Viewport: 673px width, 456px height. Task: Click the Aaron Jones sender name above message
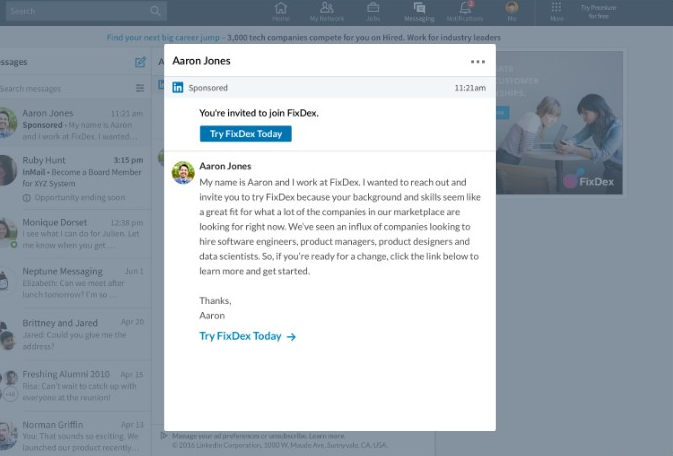tap(225, 166)
